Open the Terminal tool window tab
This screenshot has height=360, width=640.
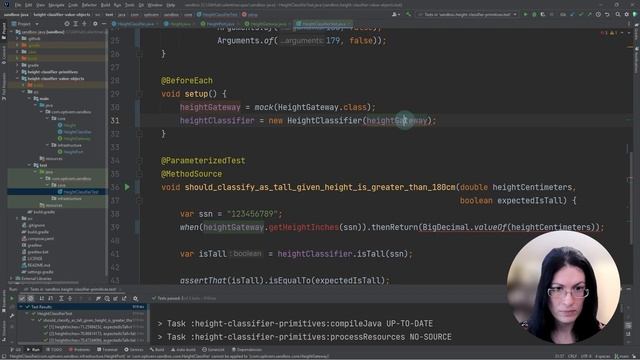(x=107, y=349)
